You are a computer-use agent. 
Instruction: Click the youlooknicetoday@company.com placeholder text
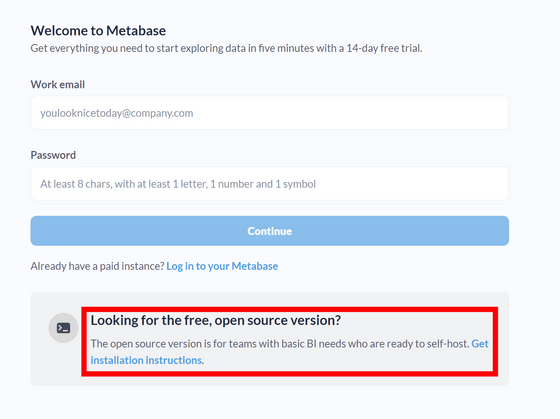click(117, 113)
